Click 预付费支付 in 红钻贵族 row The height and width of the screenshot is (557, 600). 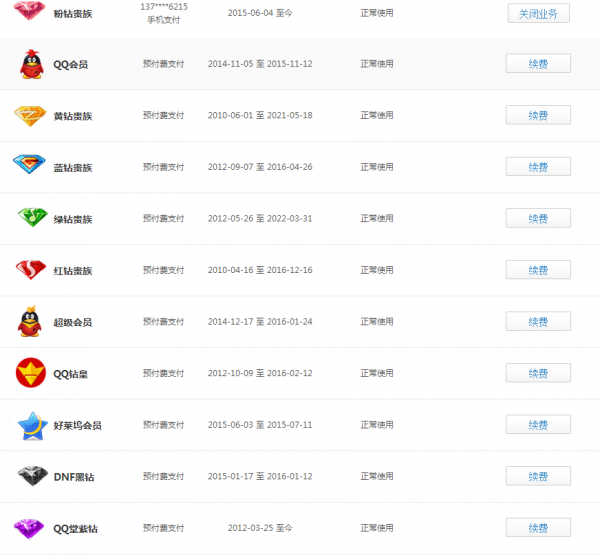[164, 270]
